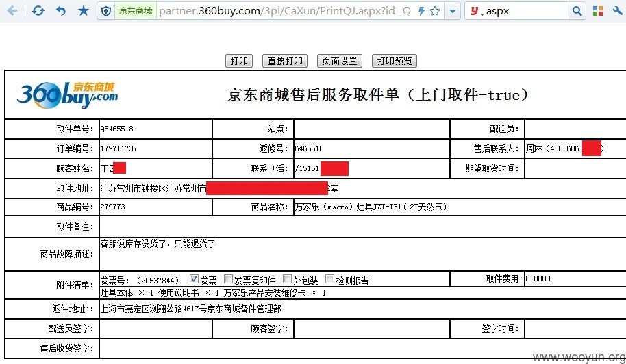Open favorites with the blue star icon

tap(84, 11)
